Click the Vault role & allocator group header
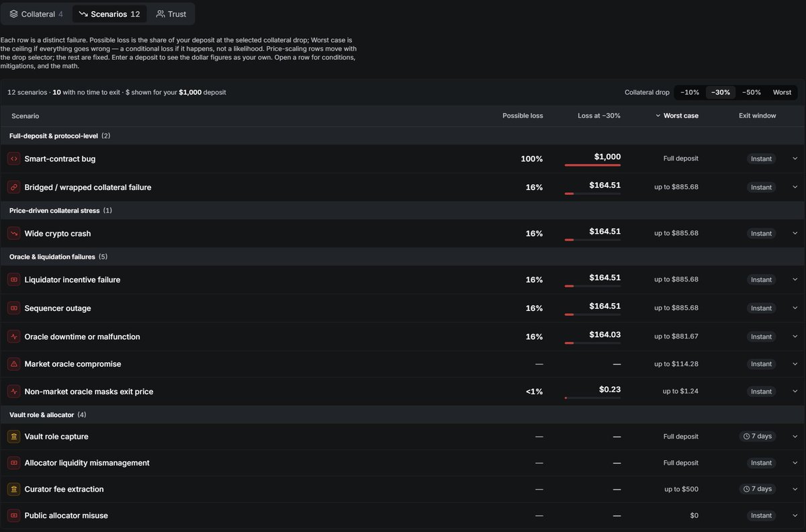Image resolution: width=806 pixels, height=532 pixels. 403,414
